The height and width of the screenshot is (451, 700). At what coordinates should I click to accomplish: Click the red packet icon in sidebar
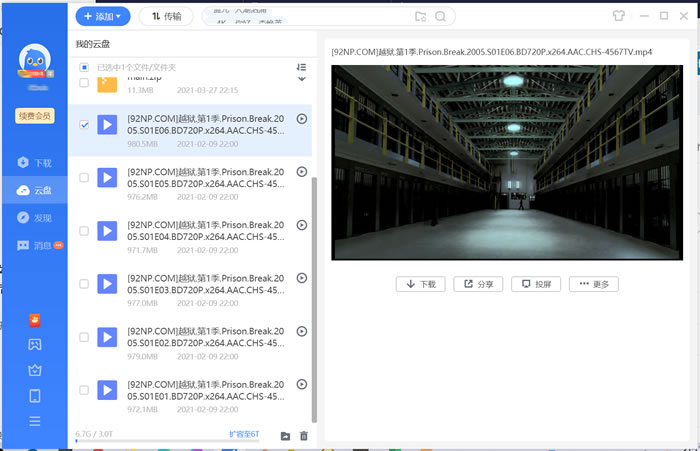(35, 320)
